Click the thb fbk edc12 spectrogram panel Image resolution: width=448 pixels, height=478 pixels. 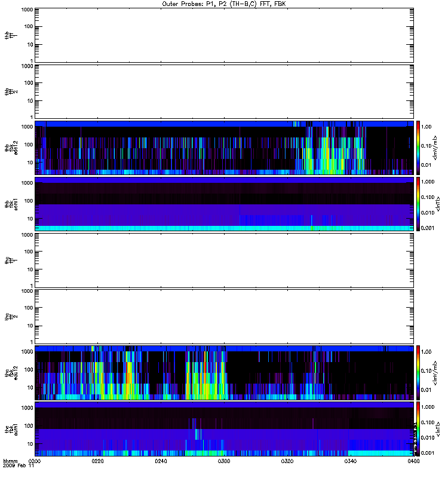pos(224,148)
